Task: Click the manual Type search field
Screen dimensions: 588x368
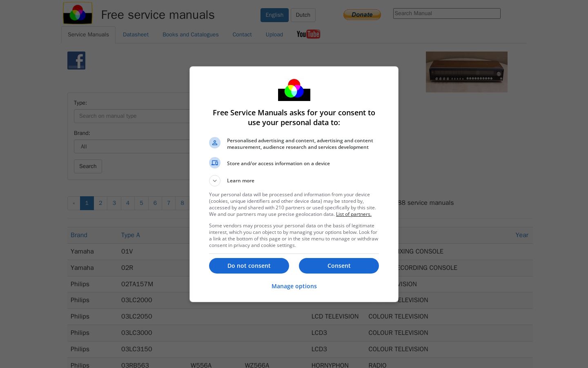Action: click(x=132, y=116)
